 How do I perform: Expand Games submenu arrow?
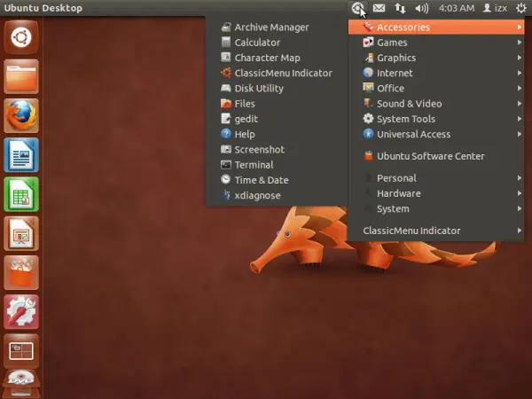(519, 43)
